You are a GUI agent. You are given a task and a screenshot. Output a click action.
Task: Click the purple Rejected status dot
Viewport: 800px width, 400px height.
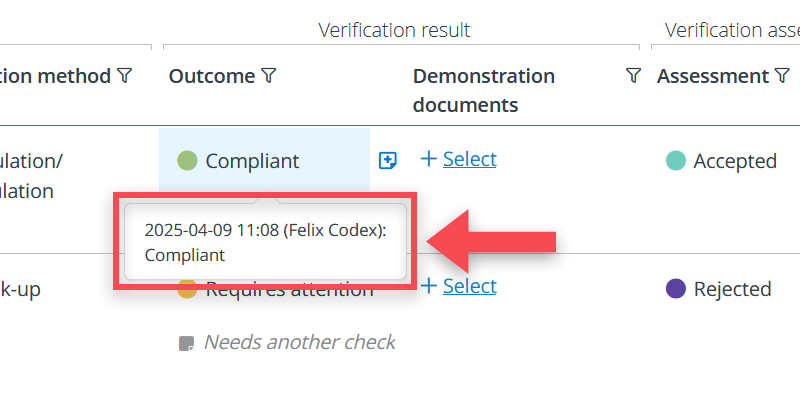[x=675, y=289]
